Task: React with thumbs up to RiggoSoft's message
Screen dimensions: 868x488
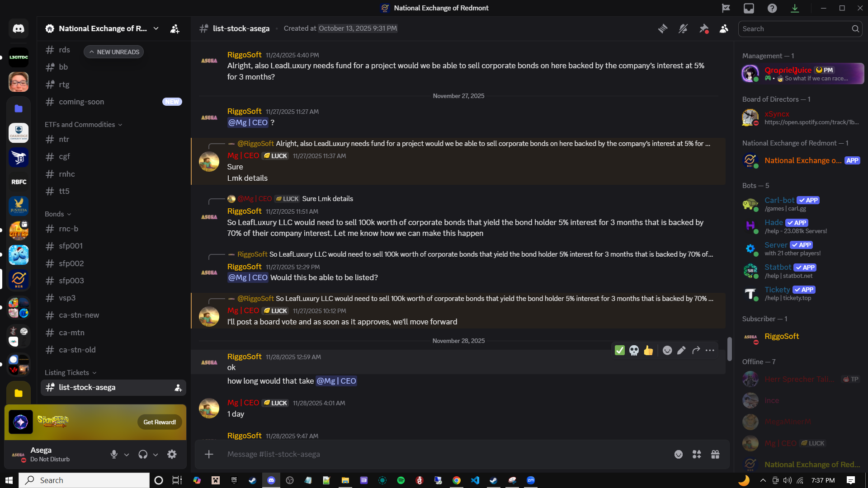Action: tap(649, 350)
